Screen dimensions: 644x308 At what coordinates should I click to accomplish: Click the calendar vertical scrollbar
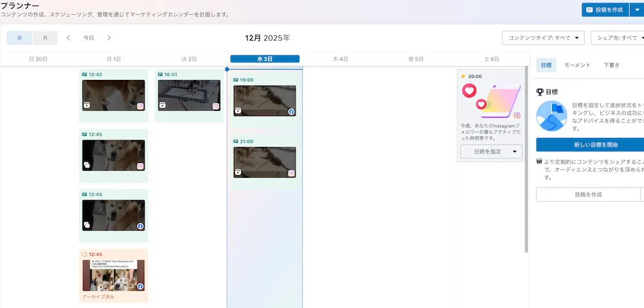point(527,159)
